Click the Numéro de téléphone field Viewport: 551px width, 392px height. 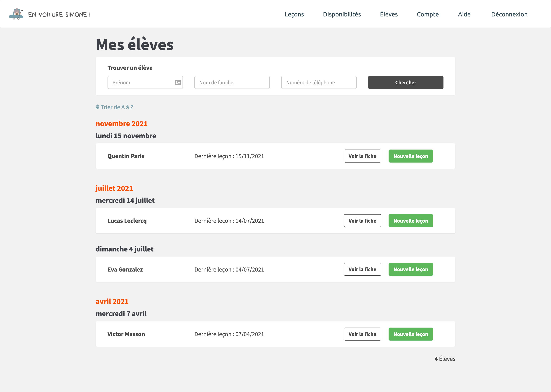pyautogui.click(x=319, y=83)
